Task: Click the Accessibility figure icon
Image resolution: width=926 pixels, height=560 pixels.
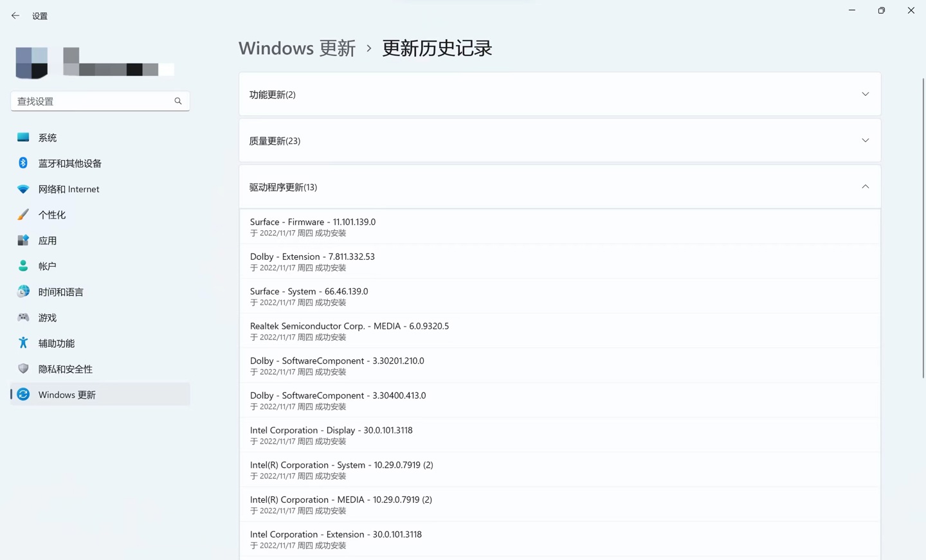Action: click(x=23, y=343)
